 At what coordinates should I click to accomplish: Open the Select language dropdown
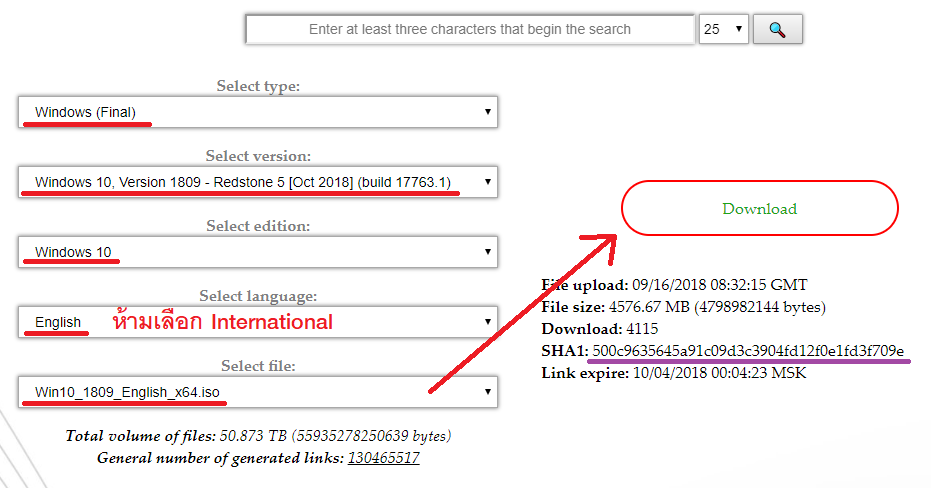click(258, 322)
